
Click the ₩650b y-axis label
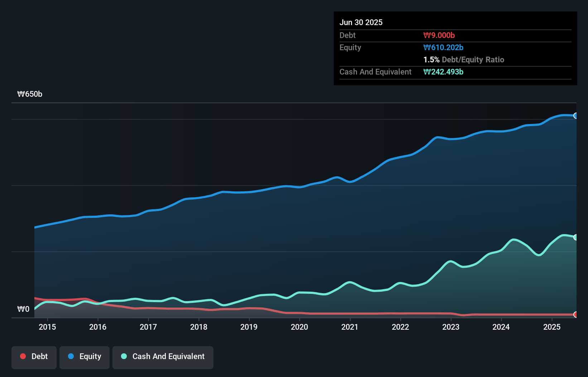tap(30, 94)
